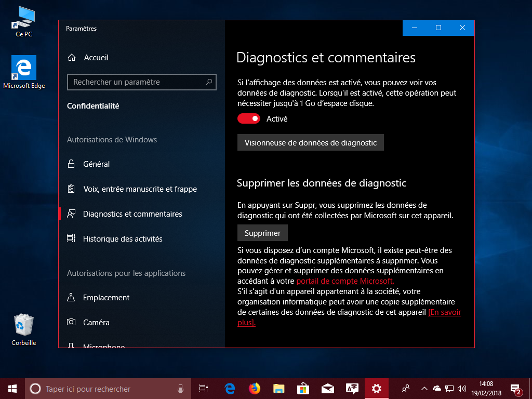Open the volume control in system tray
Image resolution: width=532 pixels, height=399 pixels.
pyautogui.click(x=462, y=389)
